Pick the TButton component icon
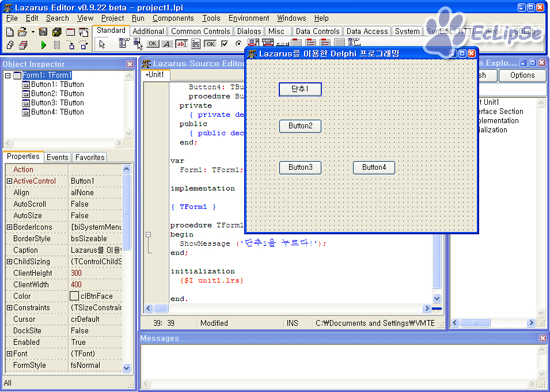Screen dimensions: 550x392 [x=153, y=44]
